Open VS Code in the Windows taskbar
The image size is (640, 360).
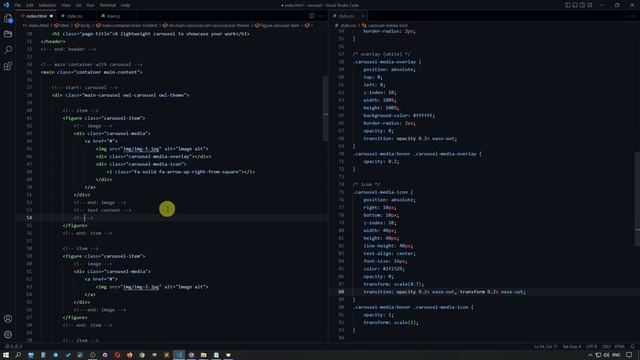tap(179, 355)
